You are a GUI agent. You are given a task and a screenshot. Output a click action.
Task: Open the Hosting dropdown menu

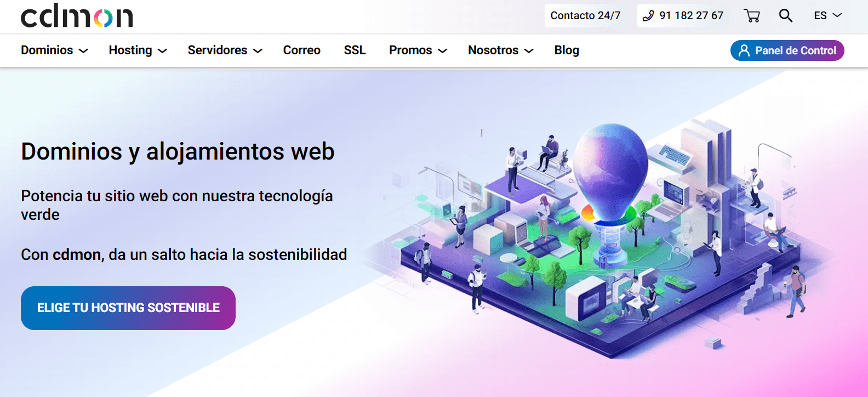click(138, 50)
